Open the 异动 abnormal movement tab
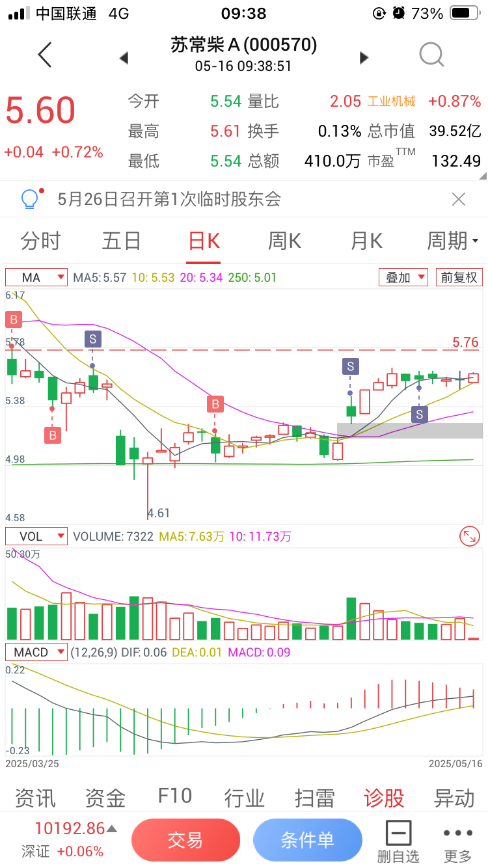The height and width of the screenshot is (868, 488). coord(454,798)
